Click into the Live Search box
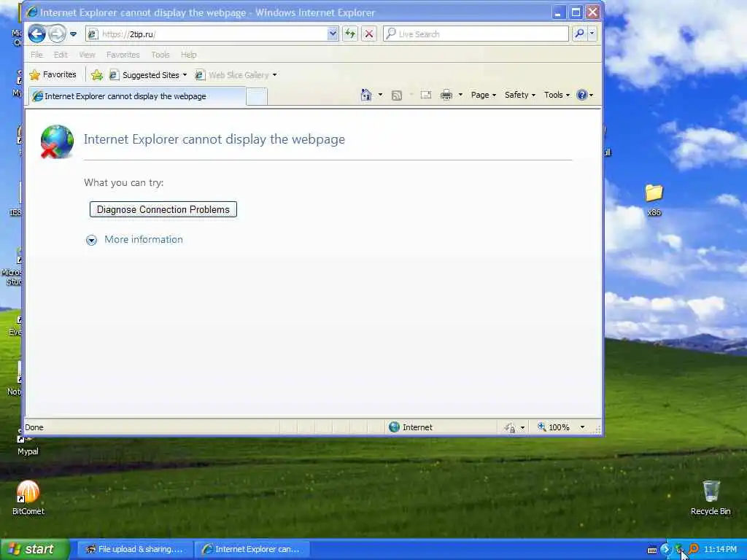Screen dimensions: 747x560 476,34
